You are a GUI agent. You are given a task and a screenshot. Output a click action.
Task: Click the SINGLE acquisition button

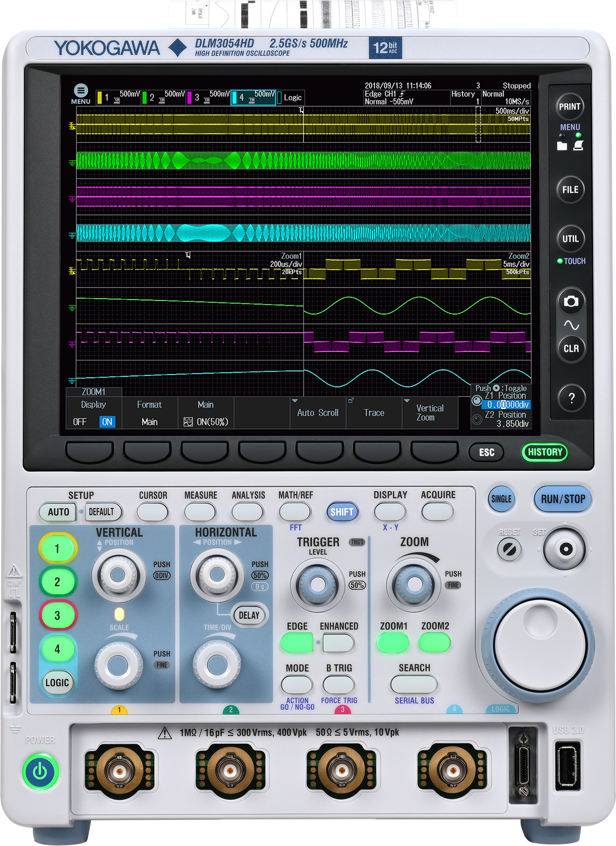tap(501, 499)
